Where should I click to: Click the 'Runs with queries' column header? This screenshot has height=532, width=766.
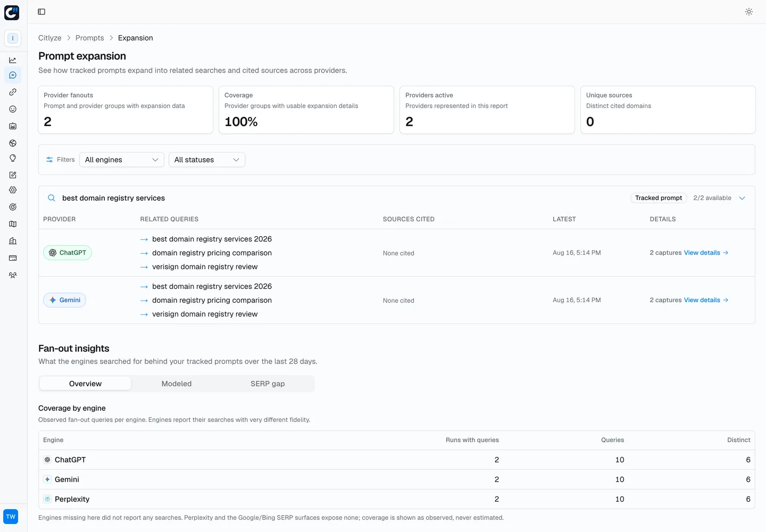click(x=472, y=440)
